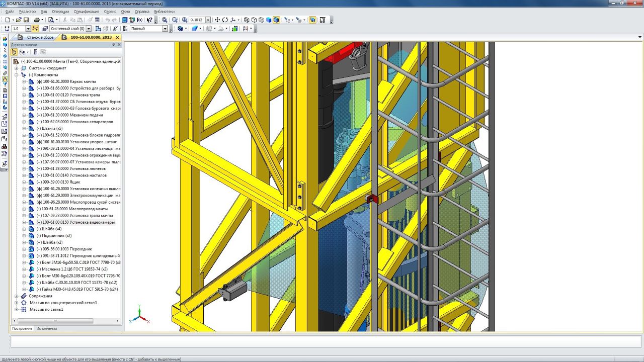Expand the Массив по сетке:1 node
Image resolution: width=644 pixels, height=362 pixels.
click(17, 309)
